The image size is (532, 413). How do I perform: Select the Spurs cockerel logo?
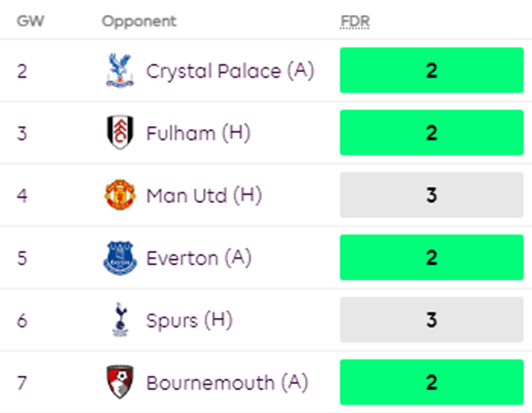pos(120,320)
